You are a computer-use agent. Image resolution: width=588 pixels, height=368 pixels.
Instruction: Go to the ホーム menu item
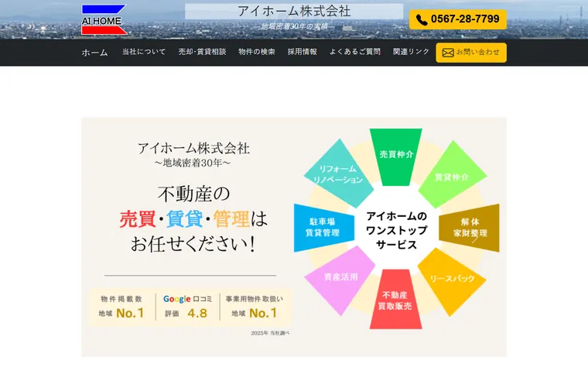point(95,53)
